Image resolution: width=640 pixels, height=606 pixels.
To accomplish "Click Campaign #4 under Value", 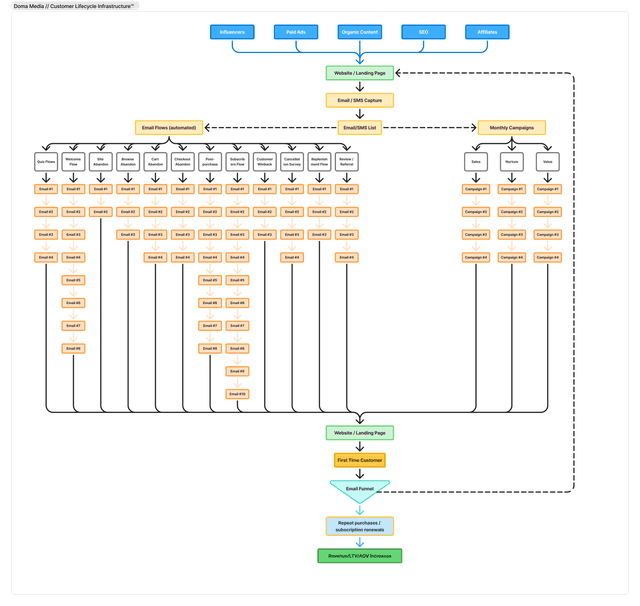I will point(548,257).
